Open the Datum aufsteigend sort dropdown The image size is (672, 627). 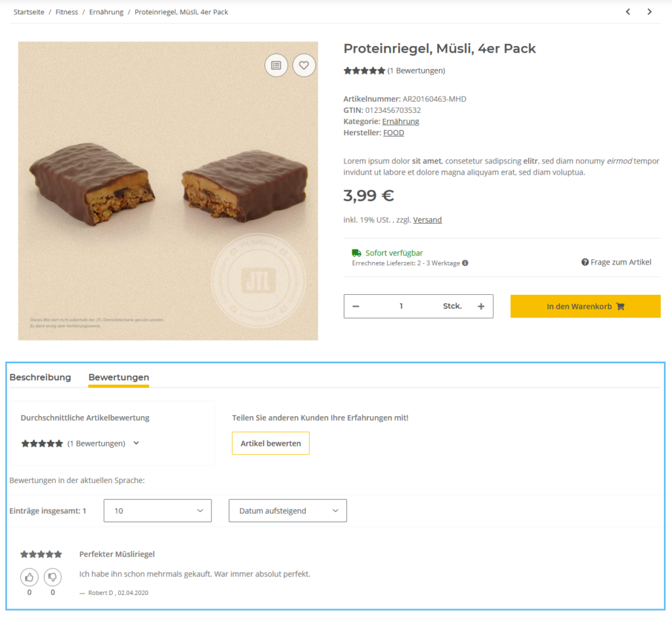(x=287, y=510)
